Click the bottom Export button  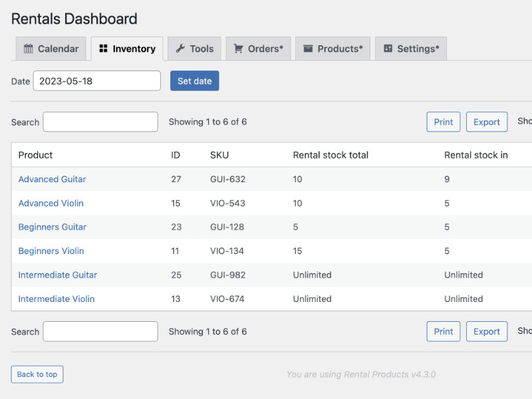pyautogui.click(x=486, y=331)
